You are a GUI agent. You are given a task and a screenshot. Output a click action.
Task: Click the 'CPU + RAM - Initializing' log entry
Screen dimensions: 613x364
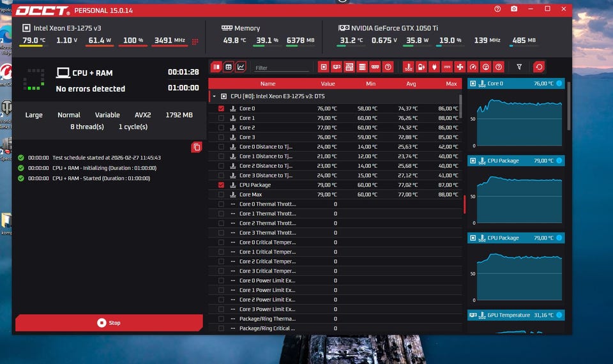[87, 168]
